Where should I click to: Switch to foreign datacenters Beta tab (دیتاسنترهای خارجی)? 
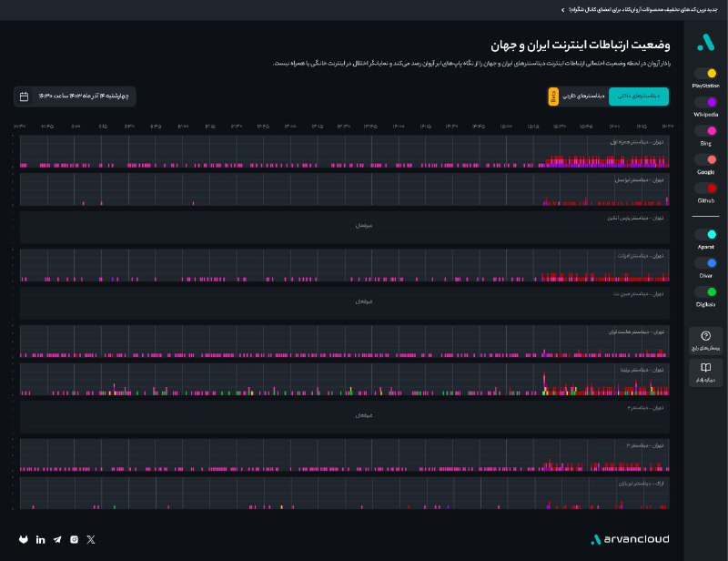click(578, 97)
